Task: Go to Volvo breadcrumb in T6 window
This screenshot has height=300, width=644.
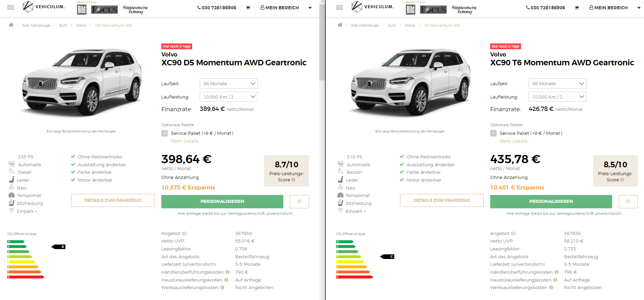Action: pyautogui.click(x=410, y=25)
